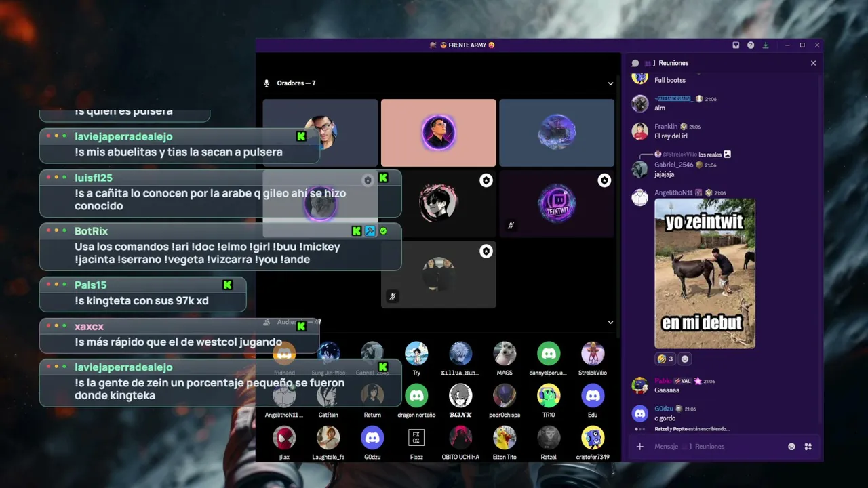
Task: Click Franklin's avatar in chat
Action: (640, 131)
